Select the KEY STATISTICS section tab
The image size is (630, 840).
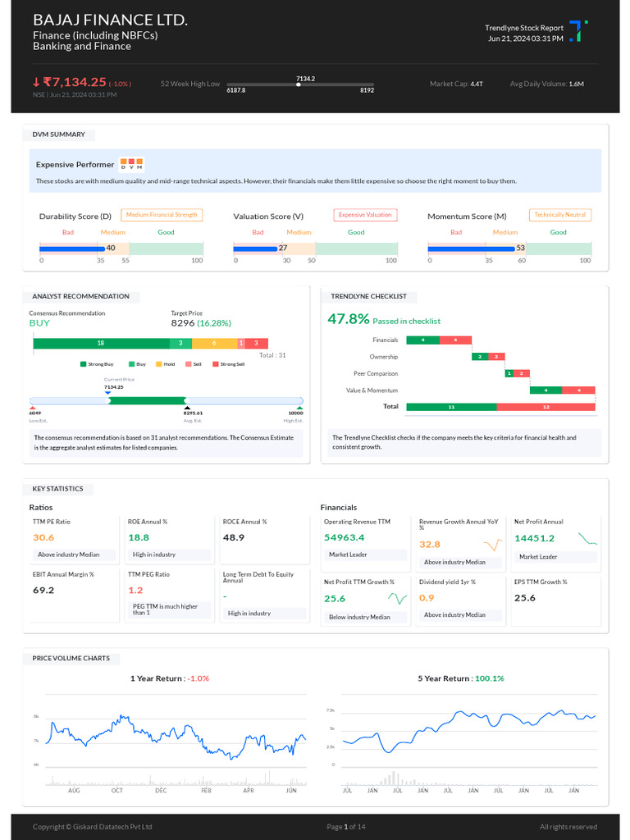pos(57,489)
